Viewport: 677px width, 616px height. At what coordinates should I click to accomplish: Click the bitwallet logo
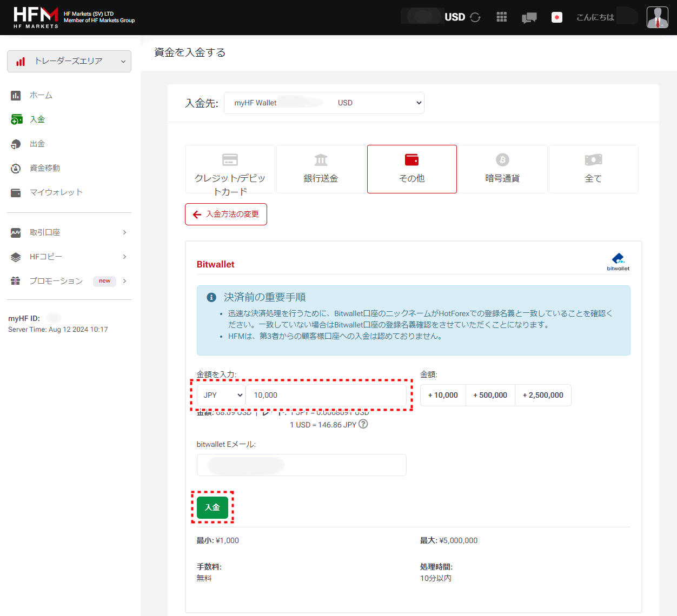618,262
